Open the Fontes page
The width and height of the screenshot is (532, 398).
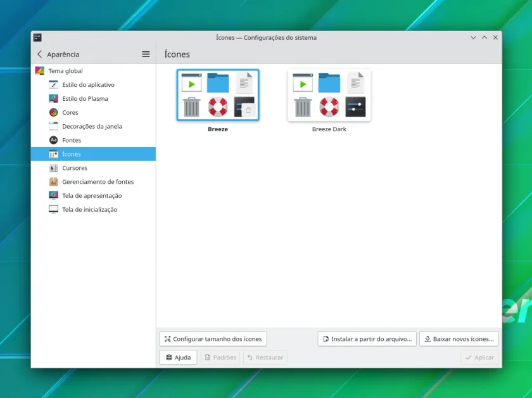(93, 140)
